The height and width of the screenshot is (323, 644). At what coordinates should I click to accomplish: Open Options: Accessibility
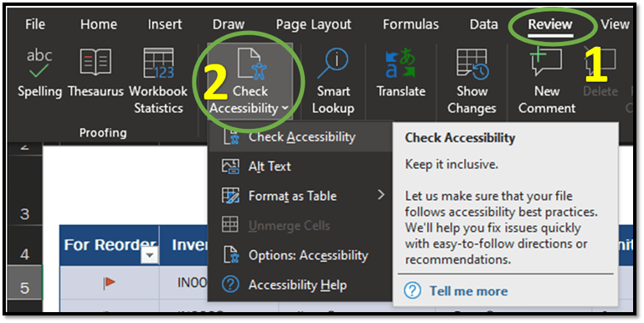pos(301,255)
